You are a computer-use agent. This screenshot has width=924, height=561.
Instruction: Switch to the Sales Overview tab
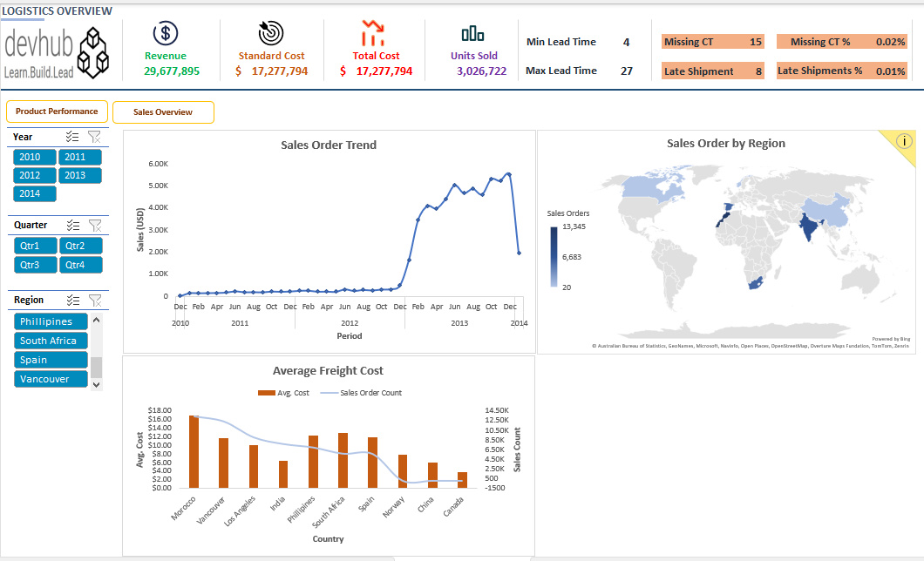coord(163,112)
